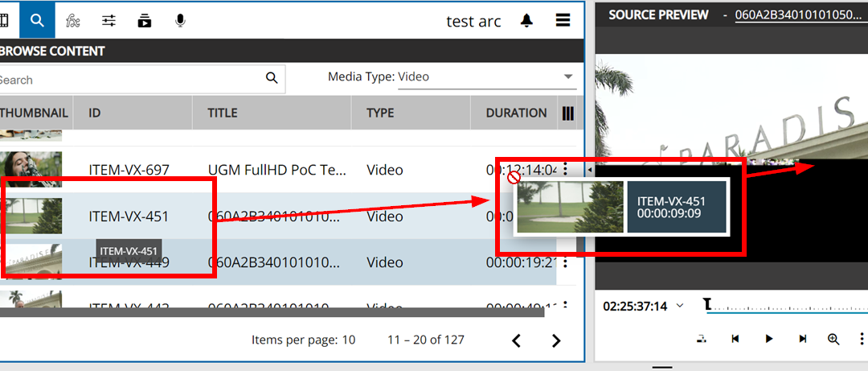868x371 pixels.
Task: Go to previous page of results
Action: tap(517, 340)
